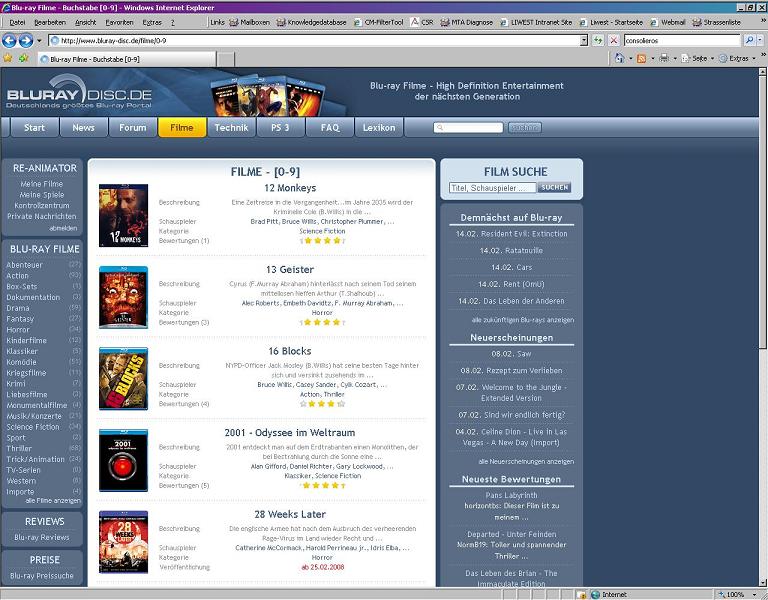Open upcoming release Ratatouille
Image resolution: width=768 pixels, height=600 pixels.
pos(511,251)
